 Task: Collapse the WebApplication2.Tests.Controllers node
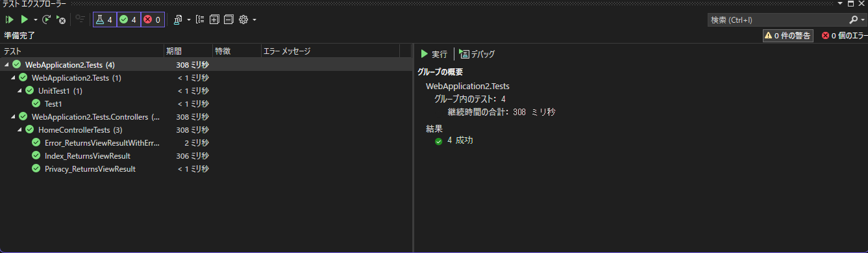point(13,116)
